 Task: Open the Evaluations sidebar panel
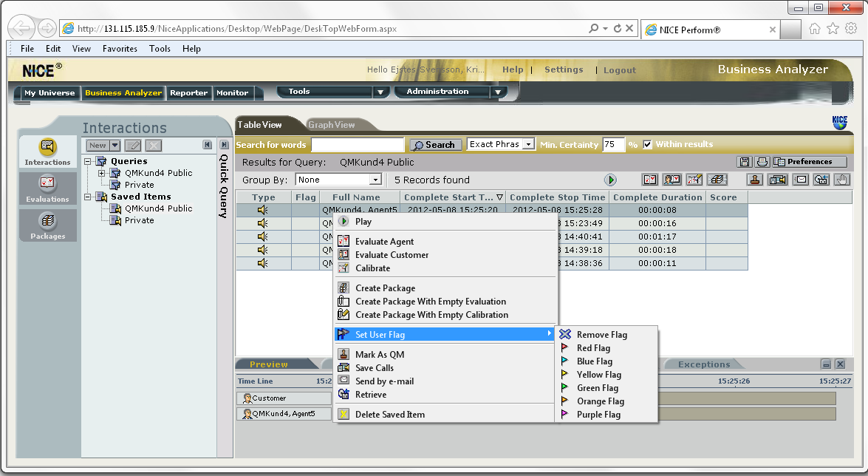coord(47,188)
